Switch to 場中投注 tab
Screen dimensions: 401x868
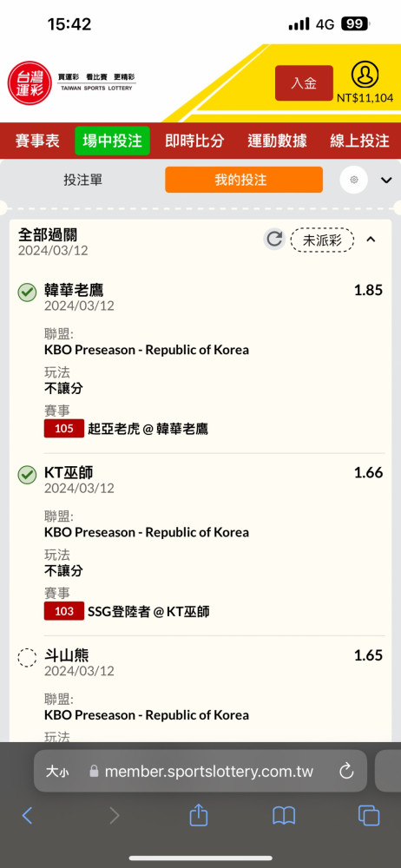point(113,141)
